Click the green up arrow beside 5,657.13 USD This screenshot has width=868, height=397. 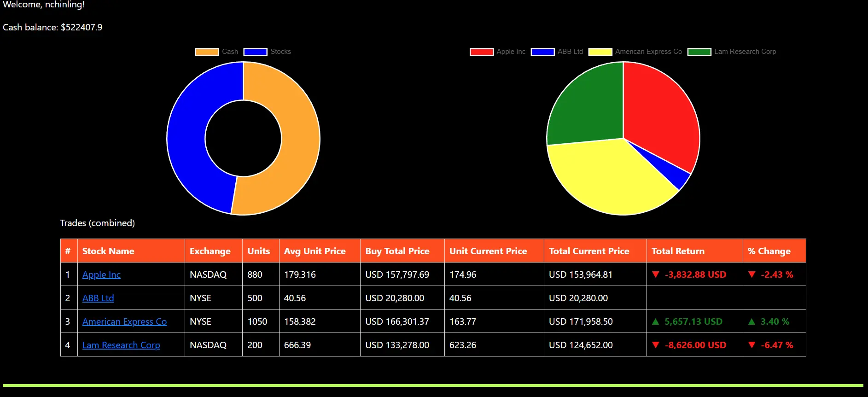[656, 321]
